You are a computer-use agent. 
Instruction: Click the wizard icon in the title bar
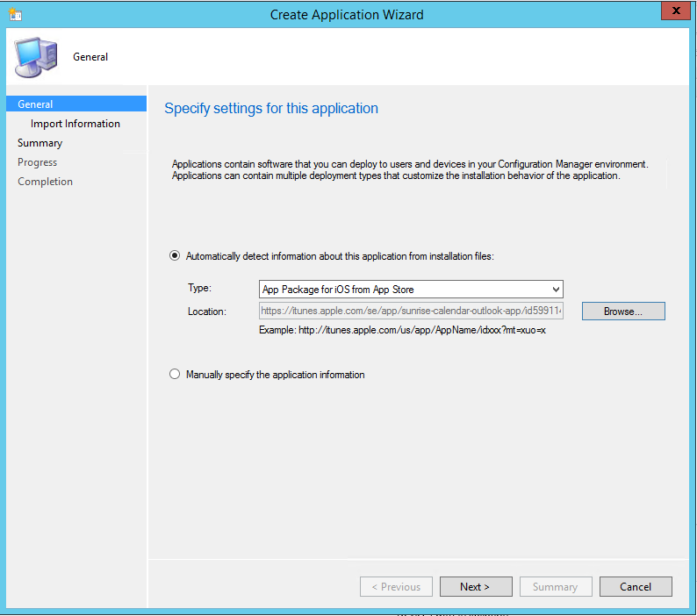coord(15,14)
